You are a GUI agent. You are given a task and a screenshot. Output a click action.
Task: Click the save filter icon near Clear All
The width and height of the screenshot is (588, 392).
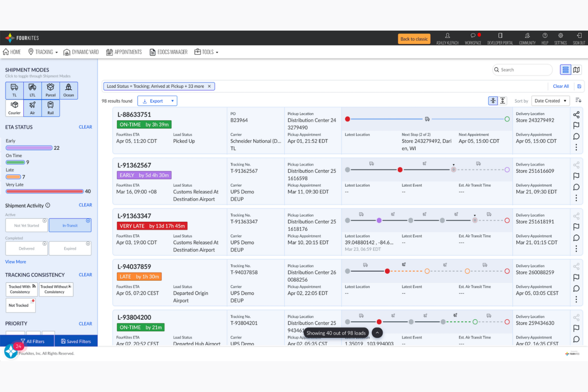579,86
